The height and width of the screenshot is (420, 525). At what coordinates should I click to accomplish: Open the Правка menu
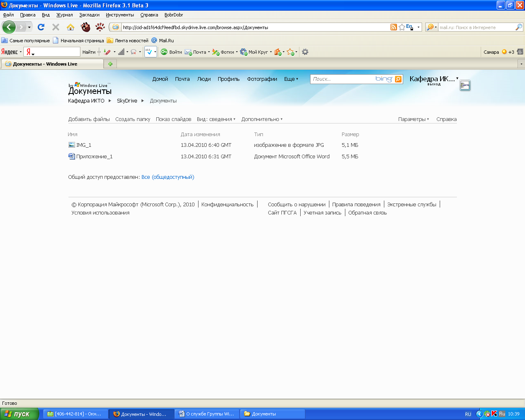click(x=28, y=15)
